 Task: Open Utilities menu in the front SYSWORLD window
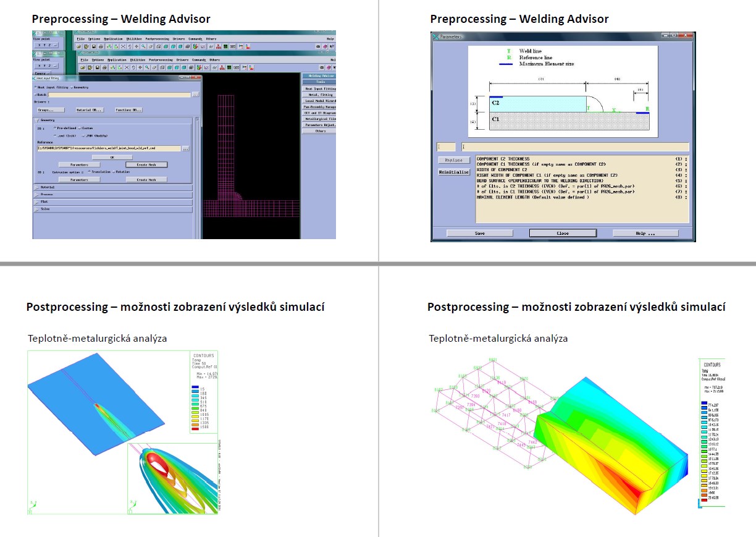[x=138, y=60]
